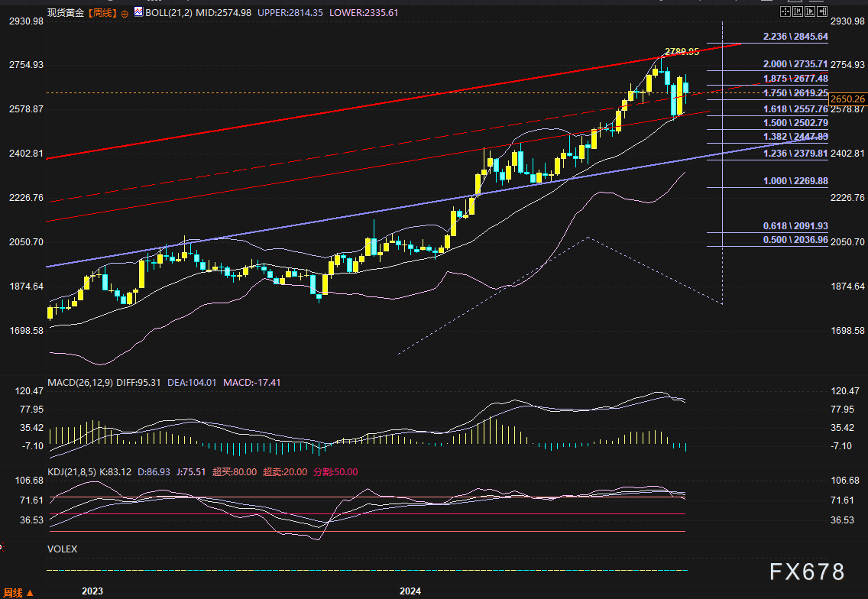Click the axis shrink icon in chart toolbar
This screenshot has height=599, width=868.
798,13
